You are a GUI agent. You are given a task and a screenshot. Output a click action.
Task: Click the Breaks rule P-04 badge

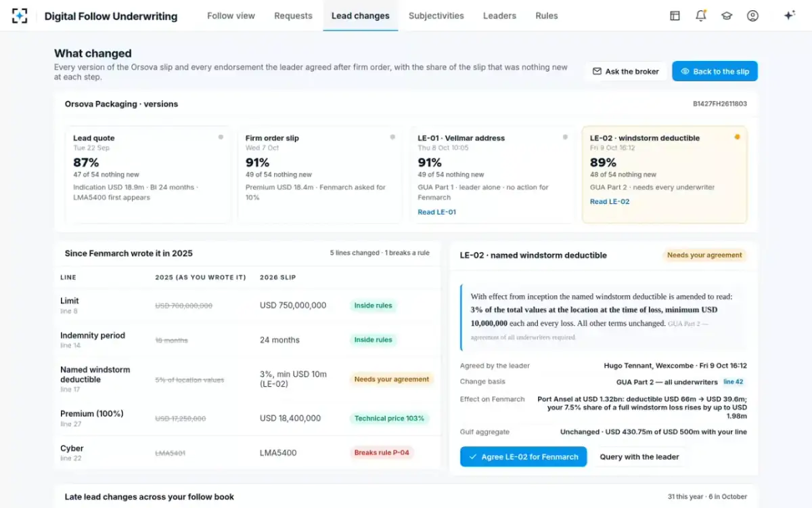click(382, 452)
